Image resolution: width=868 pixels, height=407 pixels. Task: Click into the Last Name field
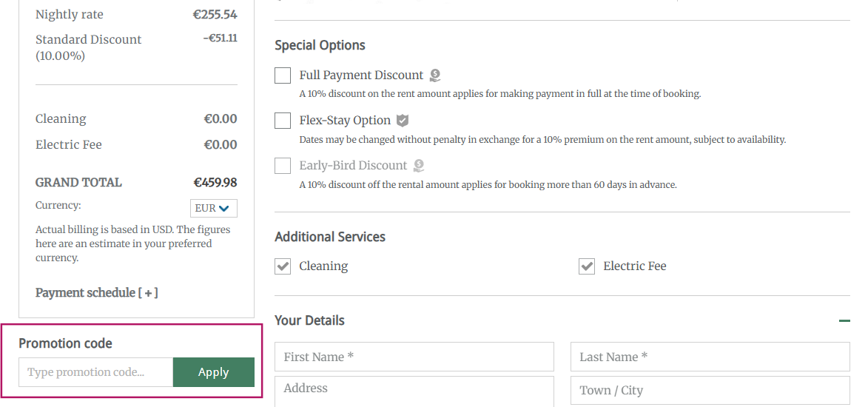click(710, 357)
